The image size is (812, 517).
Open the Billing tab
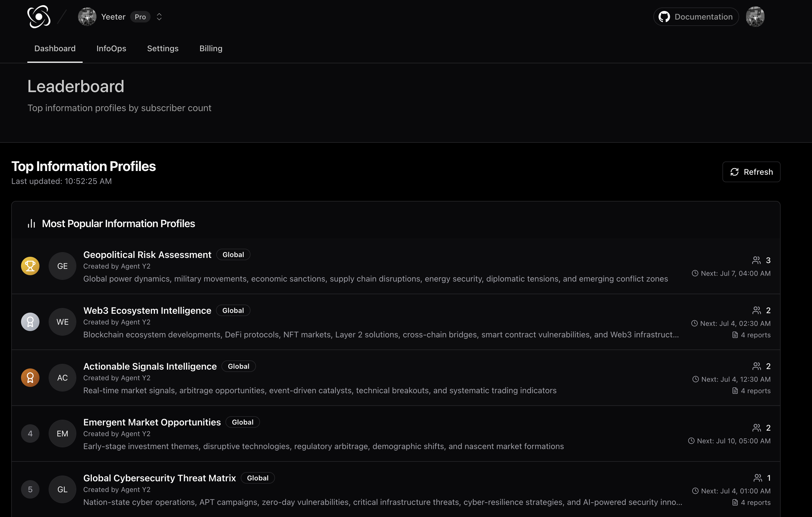[x=211, y=49]
